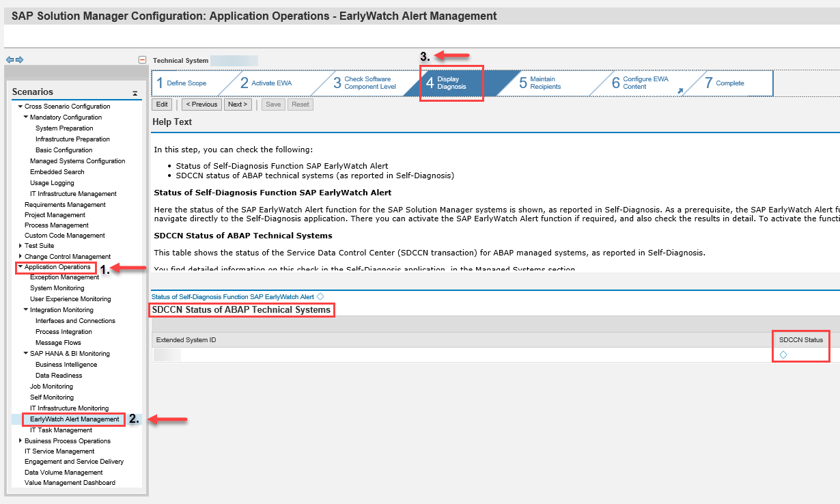This screenshot has width=840, height=504.
Task: Open IT Service Management scenario
Action: (x=59, y=451)
